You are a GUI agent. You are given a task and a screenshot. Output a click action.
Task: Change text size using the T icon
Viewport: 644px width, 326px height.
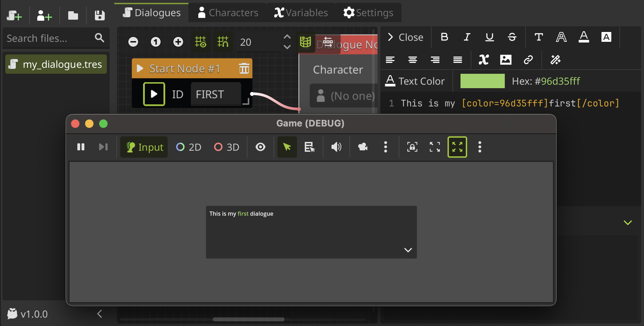click(x=538, y=37)
